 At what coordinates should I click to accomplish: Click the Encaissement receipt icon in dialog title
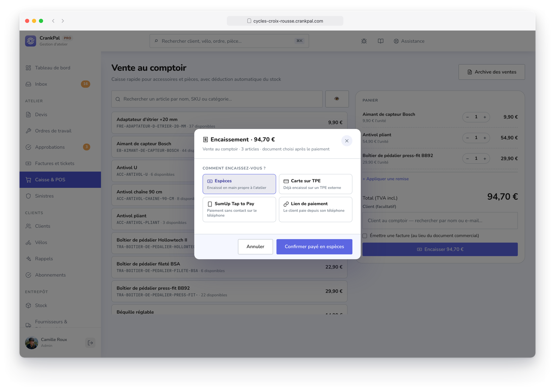[x=205, y=139]
